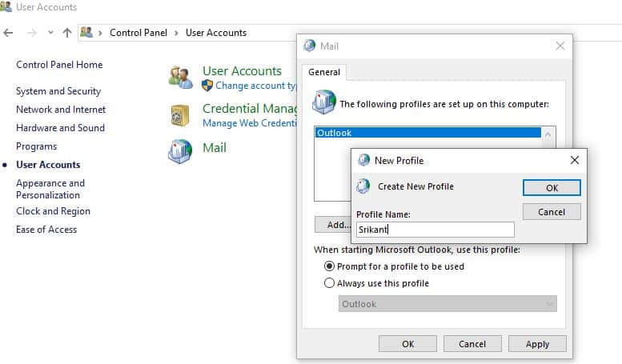
Task: Click the Add... button in Mail dialog
Action: [x=333, y=225]
